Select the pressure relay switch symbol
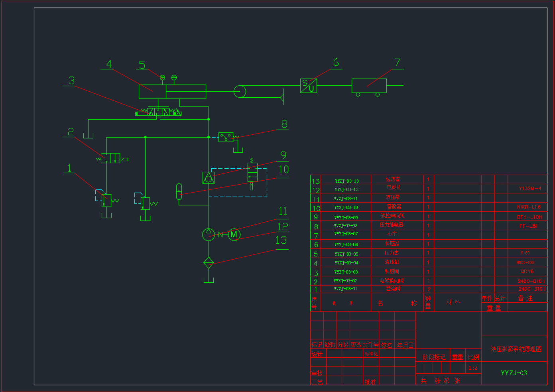Image resolution: width=555 pixels, height=392 pixels. click(226, 137)
